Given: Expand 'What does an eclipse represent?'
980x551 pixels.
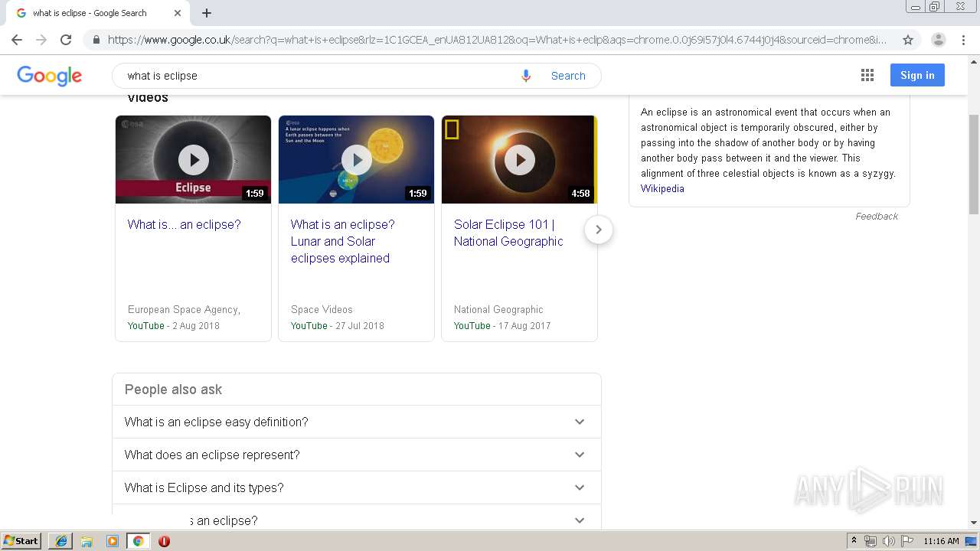Looking at the screenshot, I should click(356, 455).
